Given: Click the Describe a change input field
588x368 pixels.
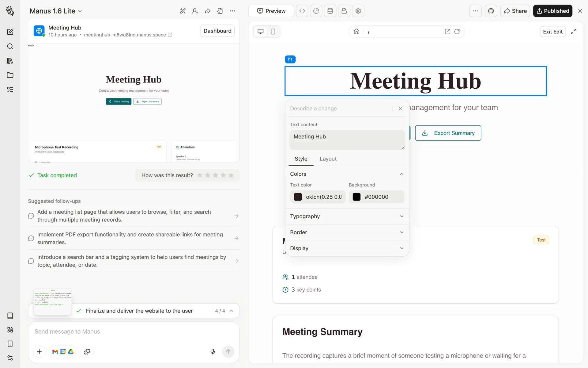Looking at the screenshot, I should (x=339, y=109).
